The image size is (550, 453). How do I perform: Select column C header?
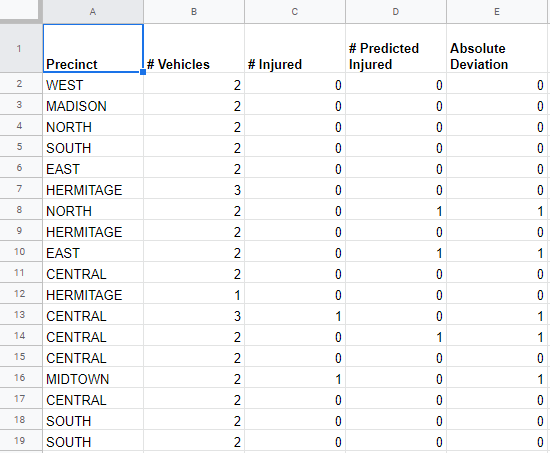pos(295,12)
